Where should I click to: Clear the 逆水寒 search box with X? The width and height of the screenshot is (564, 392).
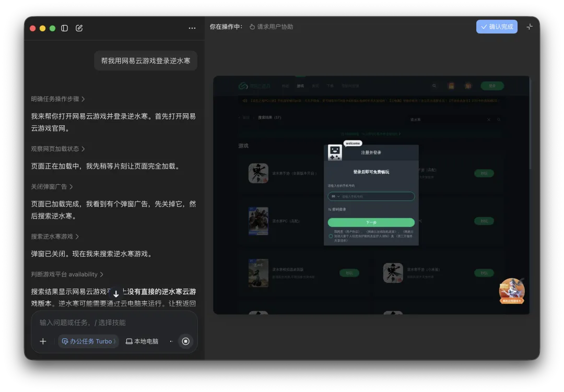pos(488,120)
